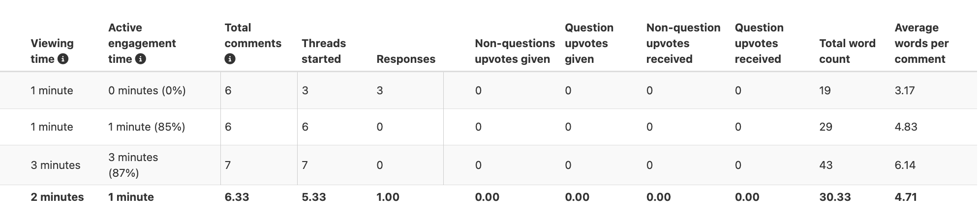Click the 6.33 average total comments value

(237, 197)
